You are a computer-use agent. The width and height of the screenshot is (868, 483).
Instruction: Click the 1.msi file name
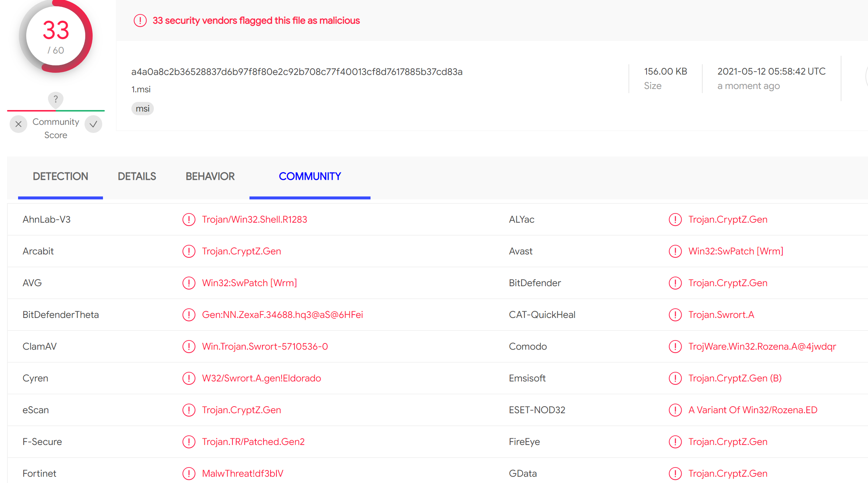point(141,89)
